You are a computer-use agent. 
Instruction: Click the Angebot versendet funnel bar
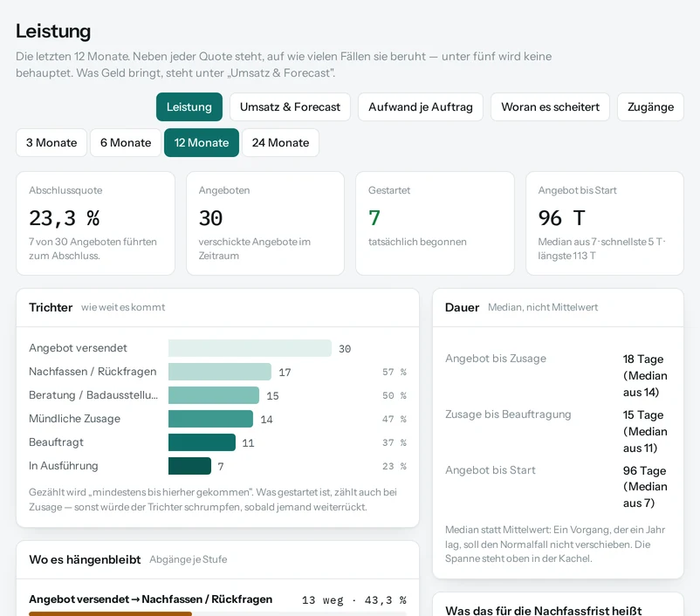coord(250,348)
